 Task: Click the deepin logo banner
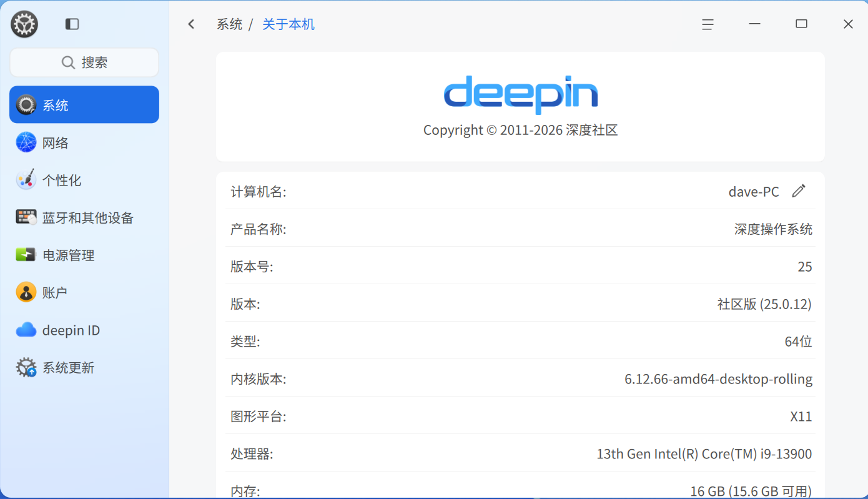(x=520, y=95)
